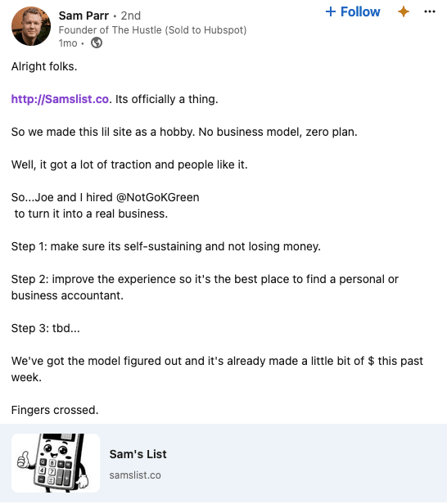Click the globe public visibility icon
Image resolution: width=447 pixels, height=504 pixels.
(x=97, y=43)
